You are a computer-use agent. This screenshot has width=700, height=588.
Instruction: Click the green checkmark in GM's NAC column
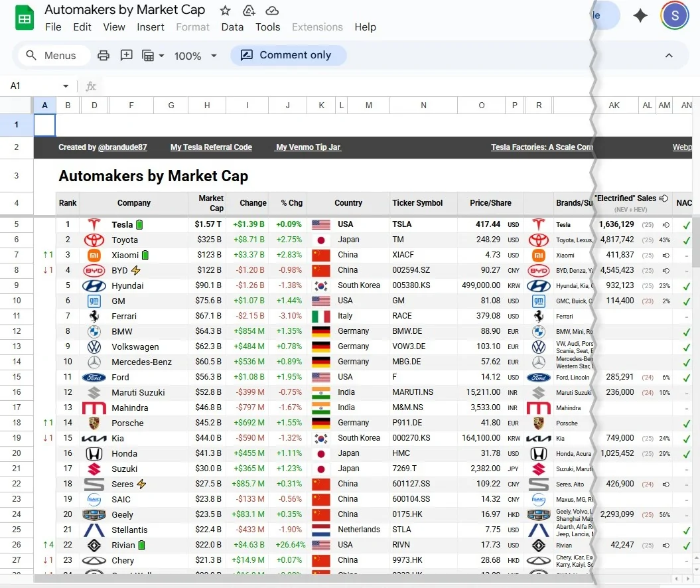click(x=686, y=301)
